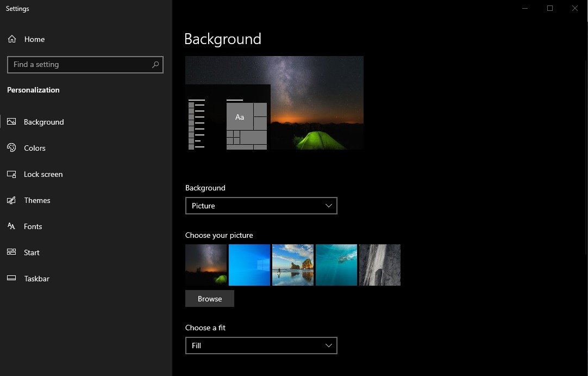Screen dimensions: 588x376
Task: Go to Lock screen settings
Action: pyautogui.click(x=43, y=174)
